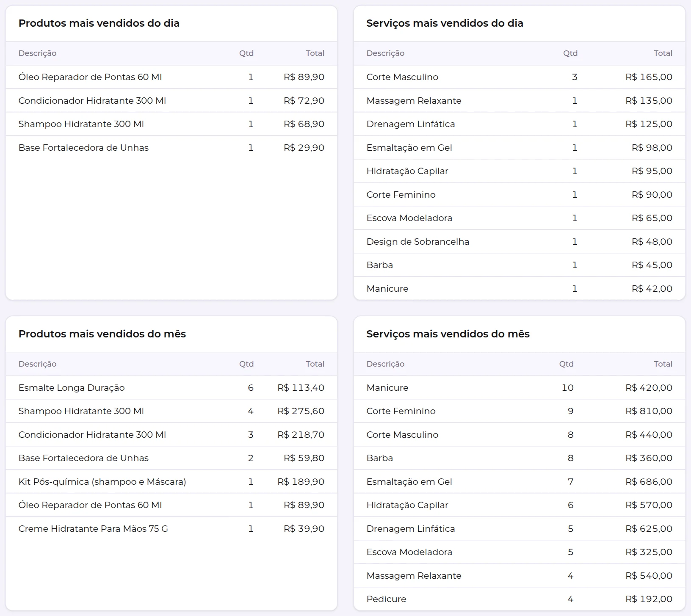The width and height of the screenshot is (691, 616).
Task: Click the R$ 325,00 total for Escova Modeladora
Action: click(649, 552)
